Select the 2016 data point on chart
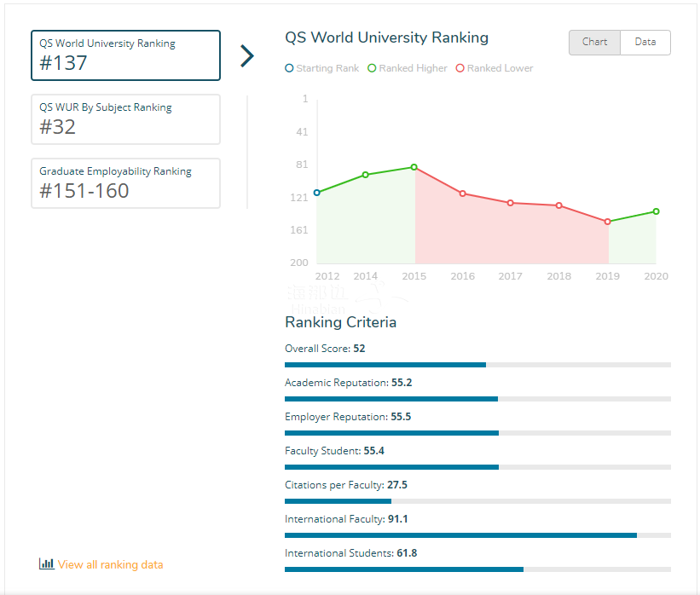Screen dimensions: 700x595 (463, 194)
